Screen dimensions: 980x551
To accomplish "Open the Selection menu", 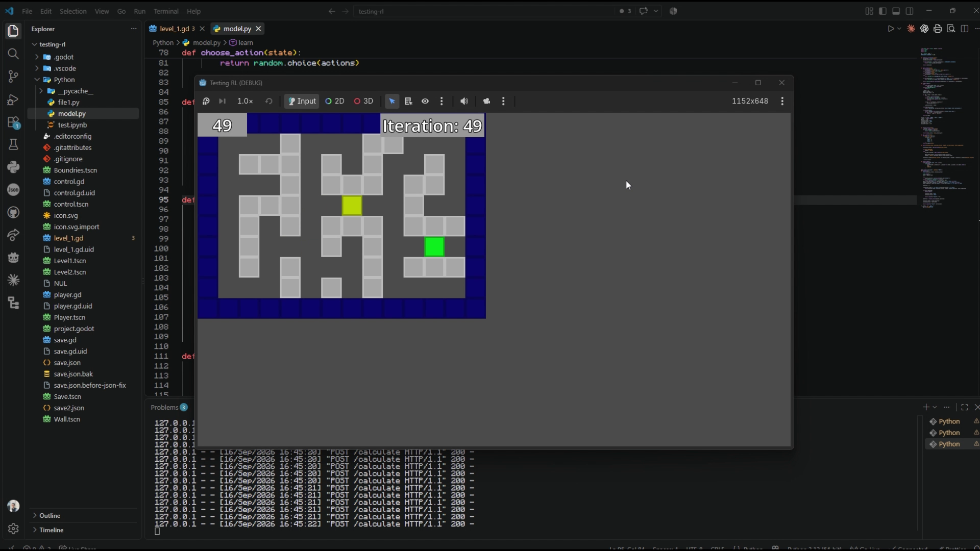I will tap(73, 11).
